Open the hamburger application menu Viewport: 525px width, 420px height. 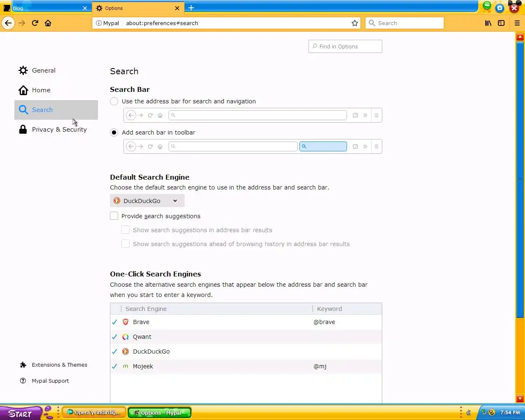pos(517,23)
